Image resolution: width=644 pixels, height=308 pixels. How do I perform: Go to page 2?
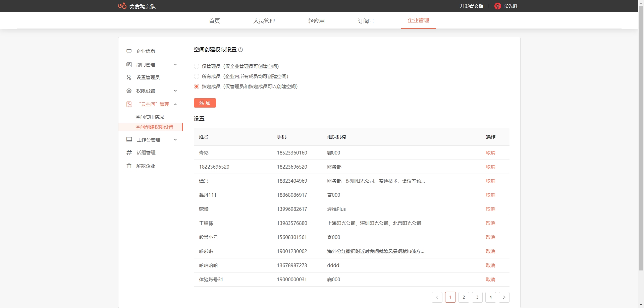(x=464, y=297)
